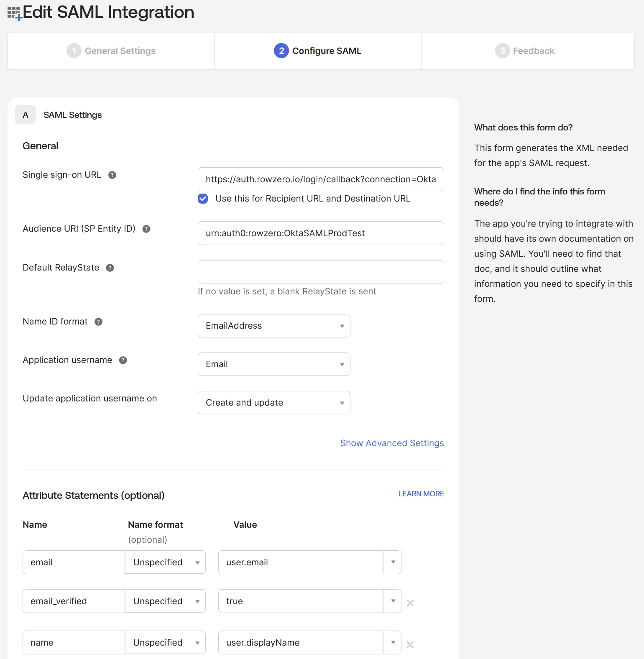Open the LEARN MORE link

(x=421, y=494)
